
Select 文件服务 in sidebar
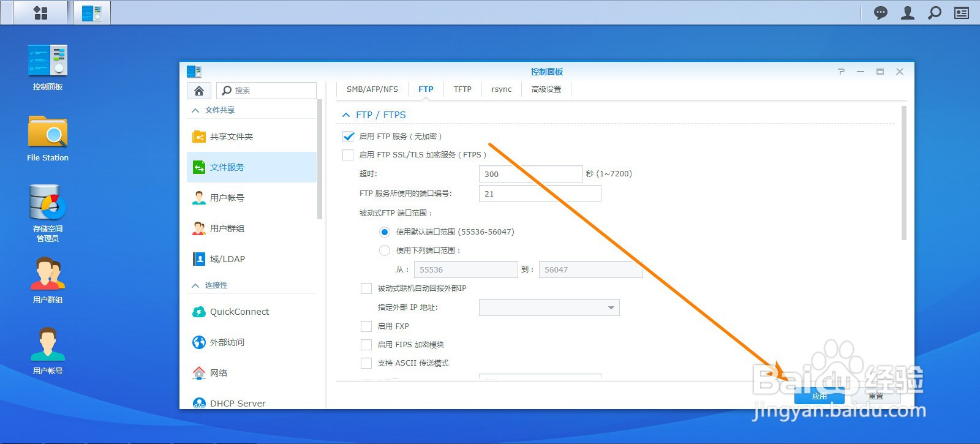252,167
